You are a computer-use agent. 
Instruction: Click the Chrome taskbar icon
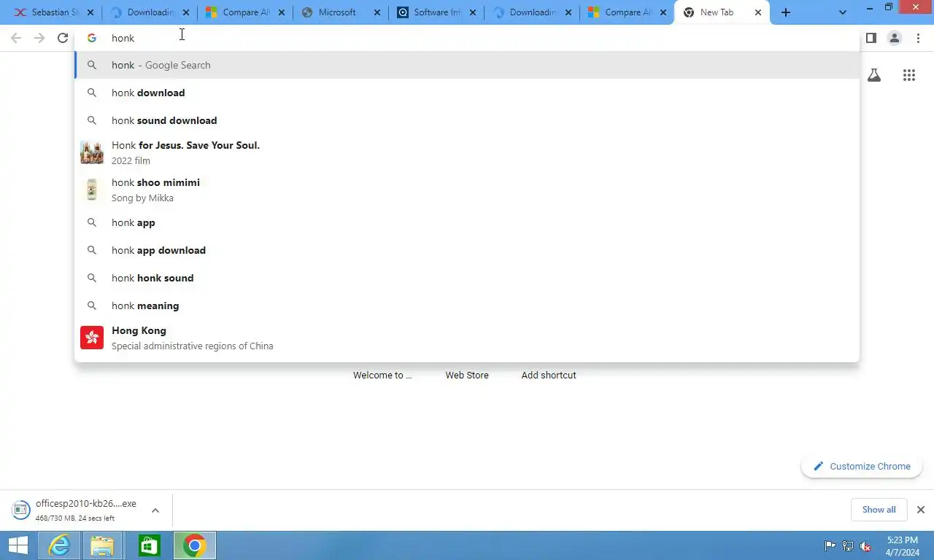pos(194,545)
